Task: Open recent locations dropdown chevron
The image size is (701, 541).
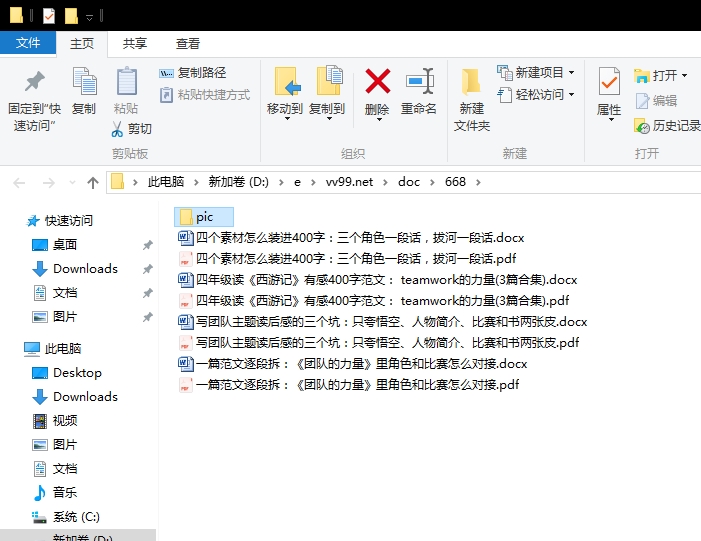Action: tap(72, 182)
